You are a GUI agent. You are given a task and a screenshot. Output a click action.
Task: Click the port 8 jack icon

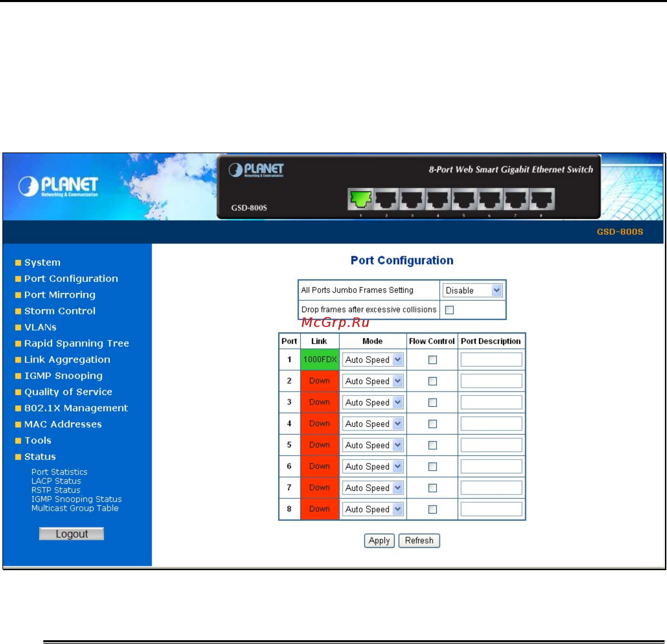(542, 199)
